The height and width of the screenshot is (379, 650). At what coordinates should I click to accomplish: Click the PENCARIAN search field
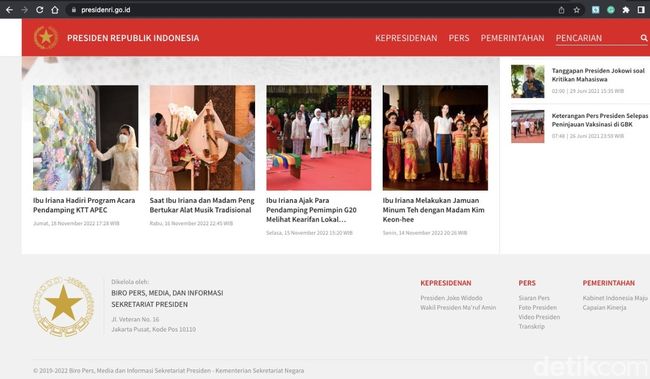597,38
